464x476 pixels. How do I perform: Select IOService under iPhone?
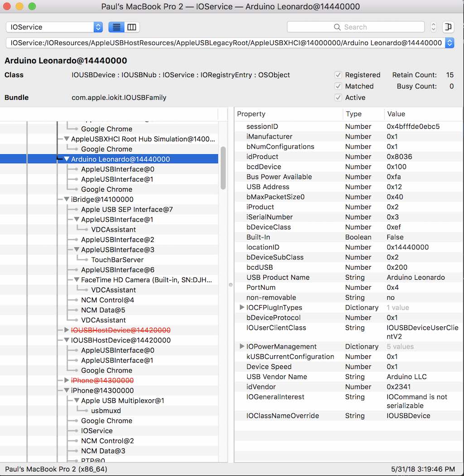click(x=97, y=431)
